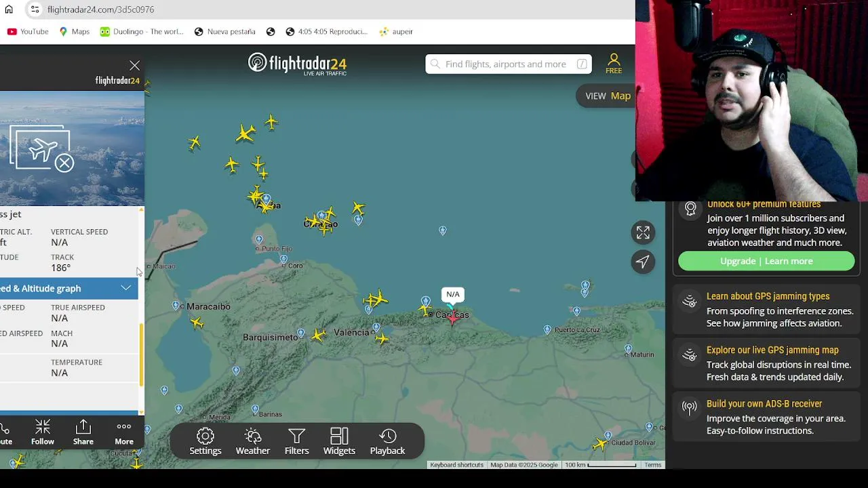Click the TRACK 186° value
868x488 pixels.
pos(61,268)
